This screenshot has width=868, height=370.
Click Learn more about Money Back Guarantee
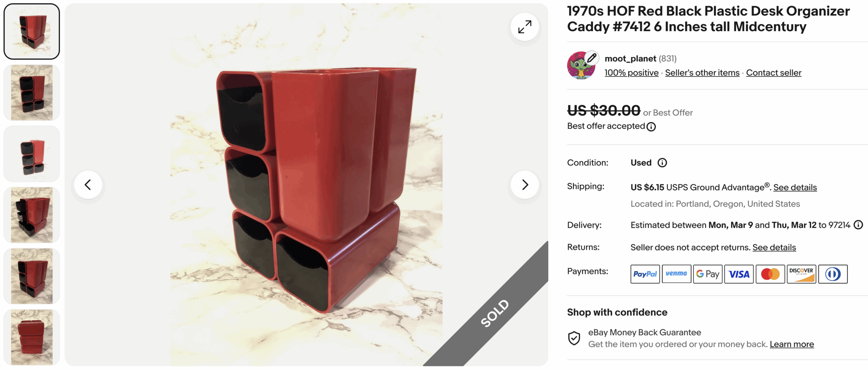(x=792, y=344)
